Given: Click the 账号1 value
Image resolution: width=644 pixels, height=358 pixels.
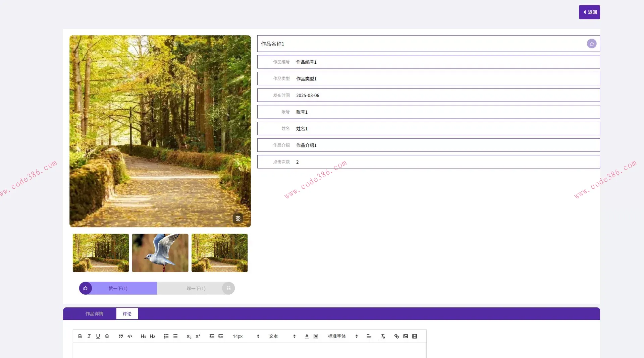Looking at the screenshot, I should [302, 112].
